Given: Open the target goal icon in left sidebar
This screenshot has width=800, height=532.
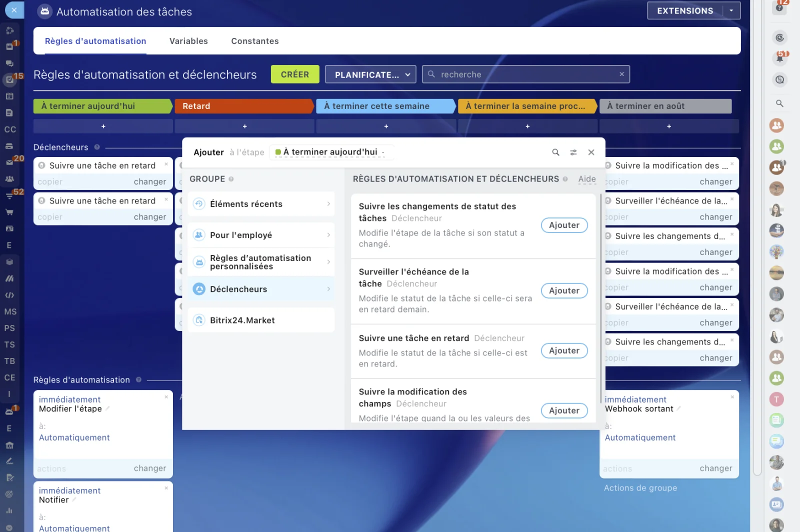Looking at the screenshot, I should click(x=9, y=494).
